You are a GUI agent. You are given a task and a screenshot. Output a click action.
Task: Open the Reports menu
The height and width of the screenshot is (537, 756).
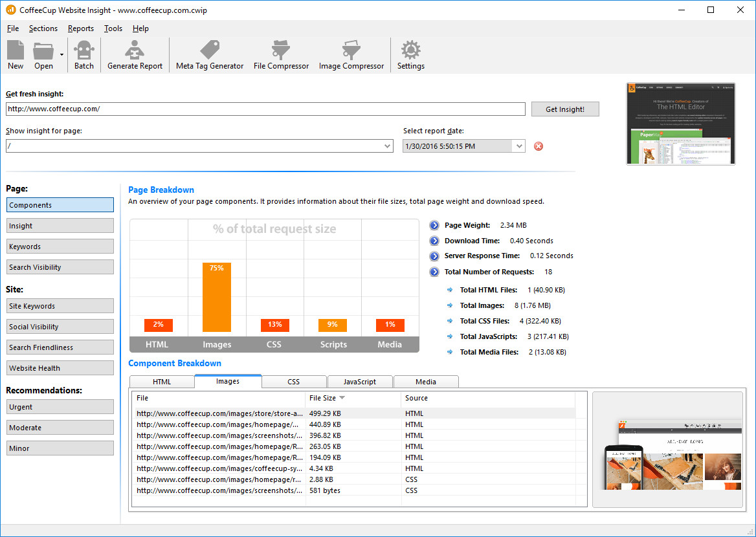[x=81, y=28]
